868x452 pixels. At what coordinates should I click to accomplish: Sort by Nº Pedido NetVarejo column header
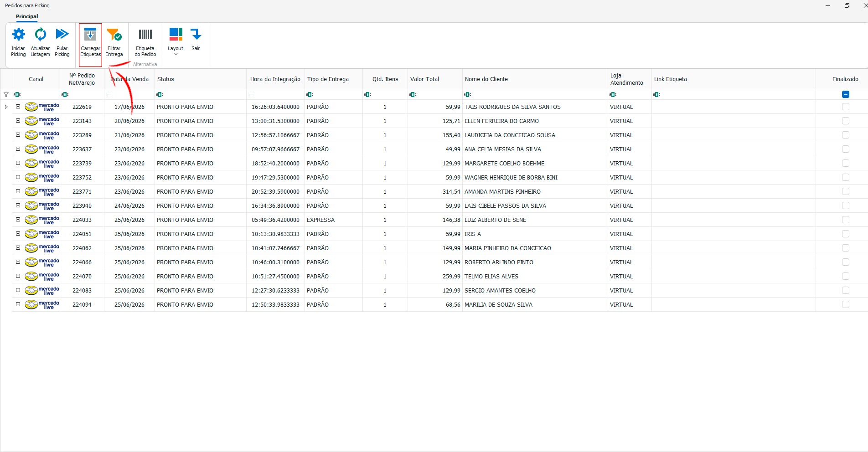[x=82, y=79]
